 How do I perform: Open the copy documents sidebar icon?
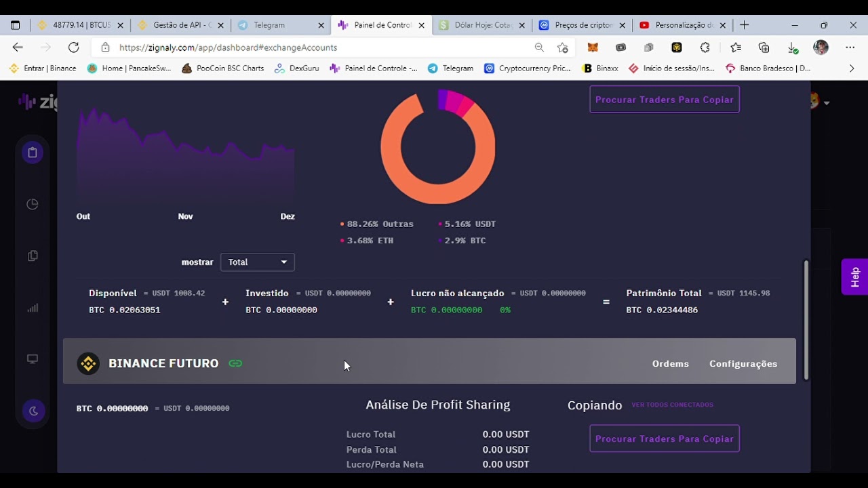[x=32, y=256]
